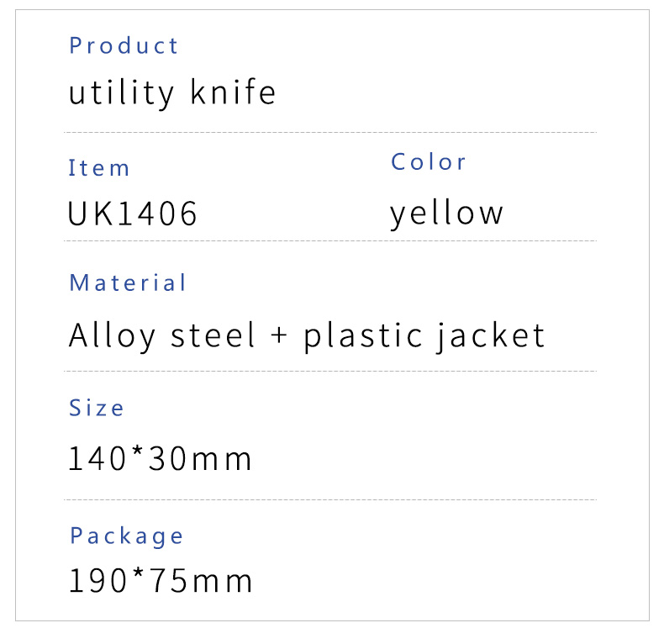This screenshot has height=644, width=664.
Task: Click the "Item" field label
Action: click(x=99, y=168)
